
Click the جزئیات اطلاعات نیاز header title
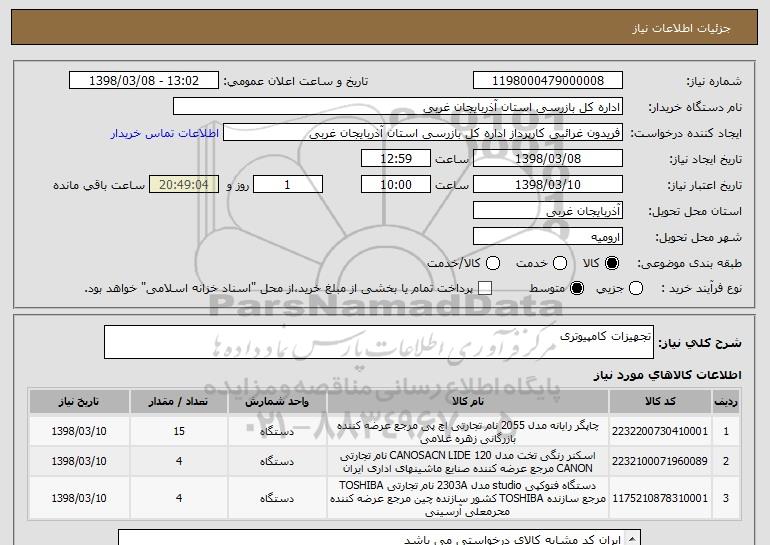[x=681, y=28]
